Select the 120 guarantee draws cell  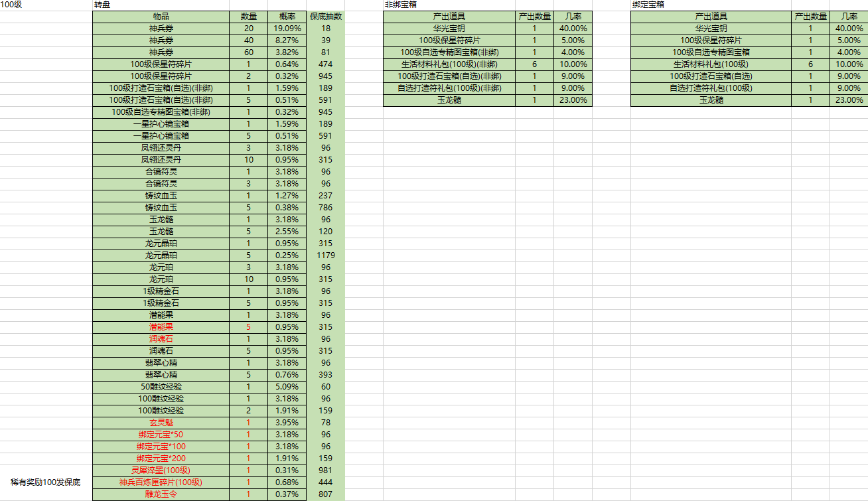(x=325, y=232)
